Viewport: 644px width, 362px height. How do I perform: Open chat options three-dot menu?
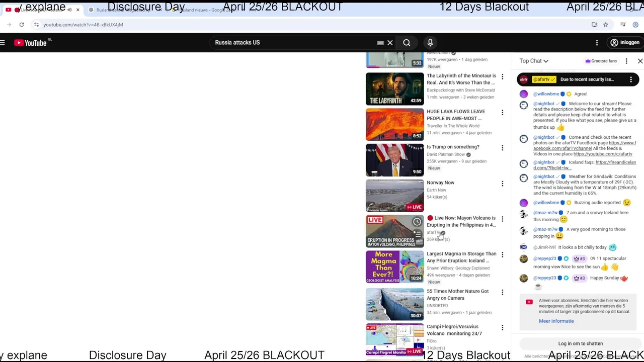[x=626, y=61]
